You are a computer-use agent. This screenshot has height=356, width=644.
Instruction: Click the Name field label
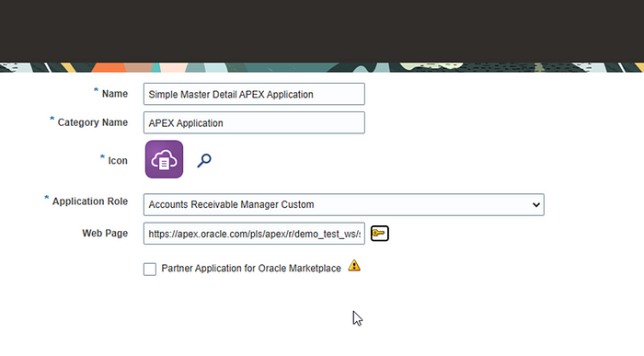tap(115, 94)
